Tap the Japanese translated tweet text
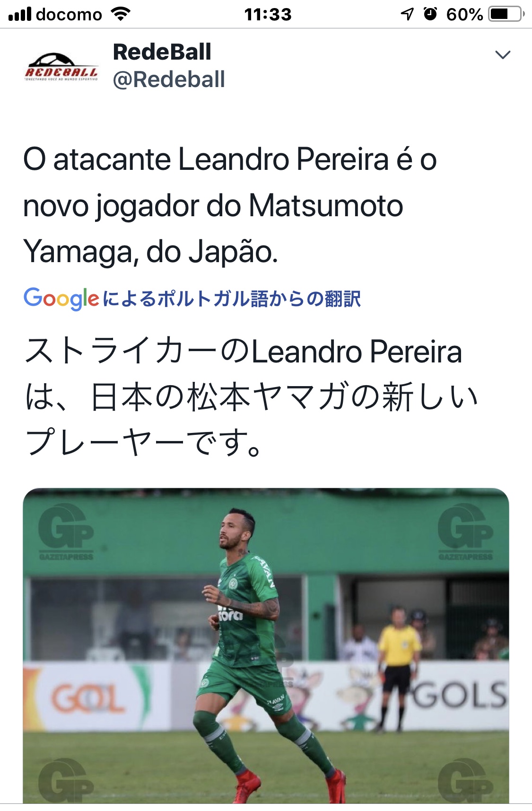The height and width of the screenshot is (811, 532). [251, 397]
